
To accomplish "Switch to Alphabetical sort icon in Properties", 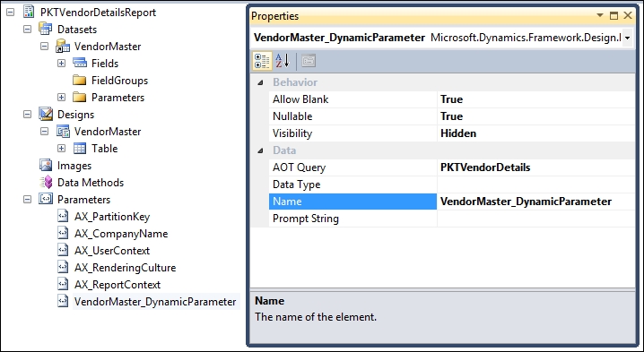I will (283, 62).
